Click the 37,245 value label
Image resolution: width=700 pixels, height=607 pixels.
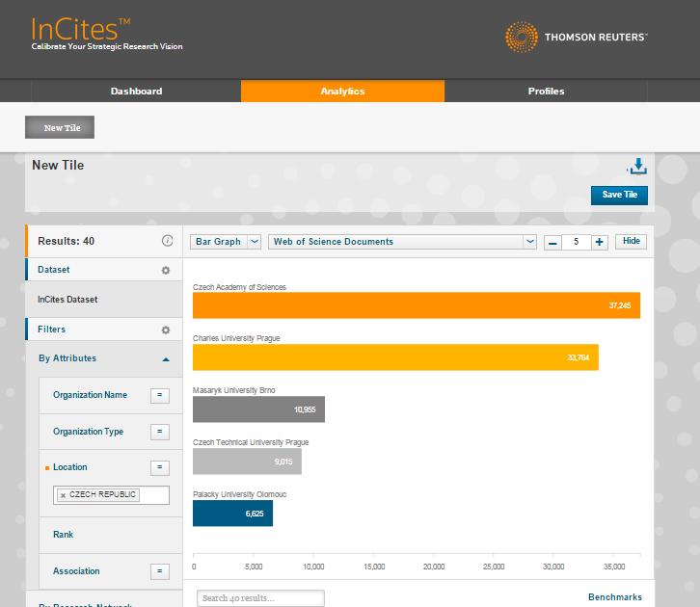coord(620,305)
